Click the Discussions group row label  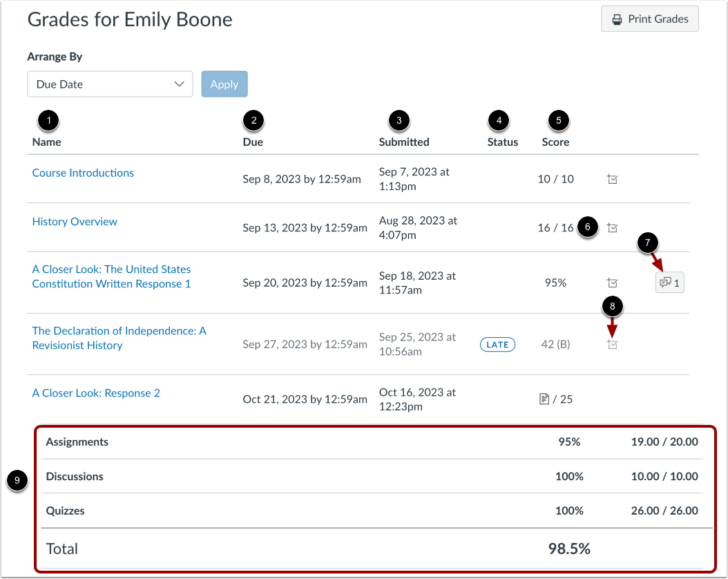75,476
